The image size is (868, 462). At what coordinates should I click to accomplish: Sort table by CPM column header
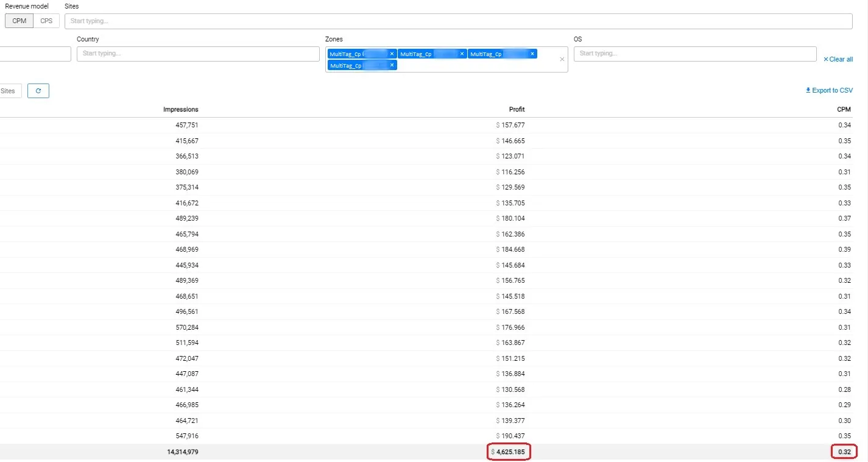[x=844, y=110]
